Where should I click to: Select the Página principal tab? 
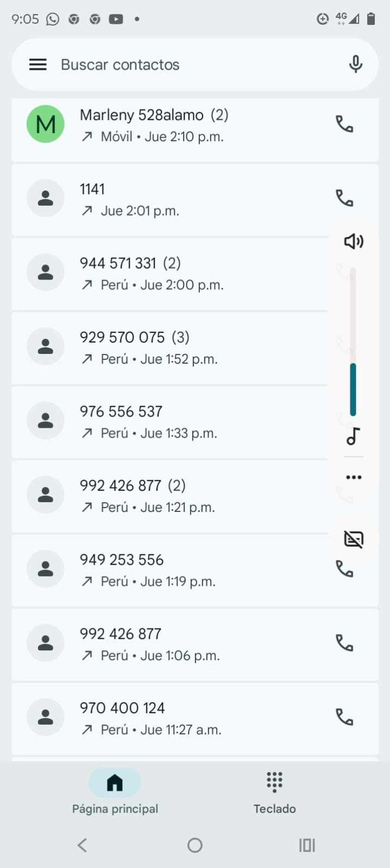click(x=115, y=793)
